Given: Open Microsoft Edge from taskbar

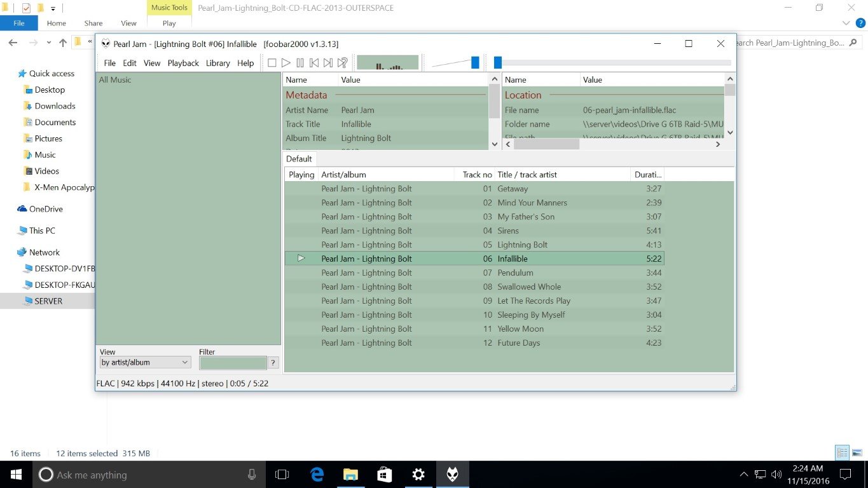Looking at the screenshot, I should tap(316, 475).
